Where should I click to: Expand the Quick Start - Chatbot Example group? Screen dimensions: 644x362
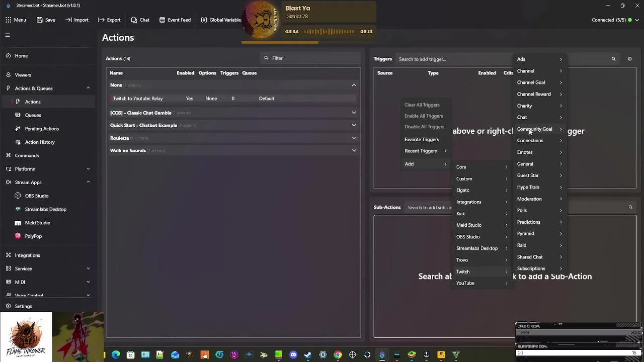[x=354, y=126]
